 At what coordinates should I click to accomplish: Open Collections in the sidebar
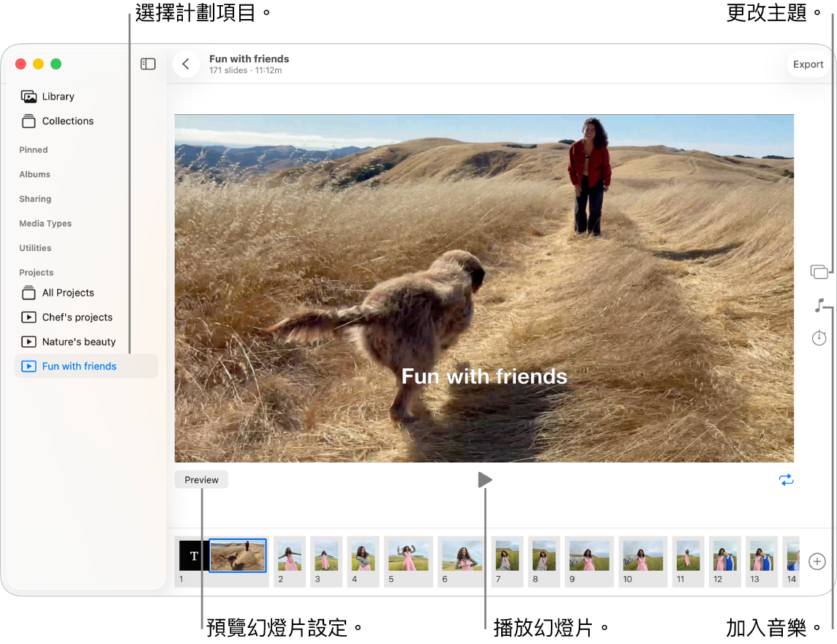tap(67, 121)
